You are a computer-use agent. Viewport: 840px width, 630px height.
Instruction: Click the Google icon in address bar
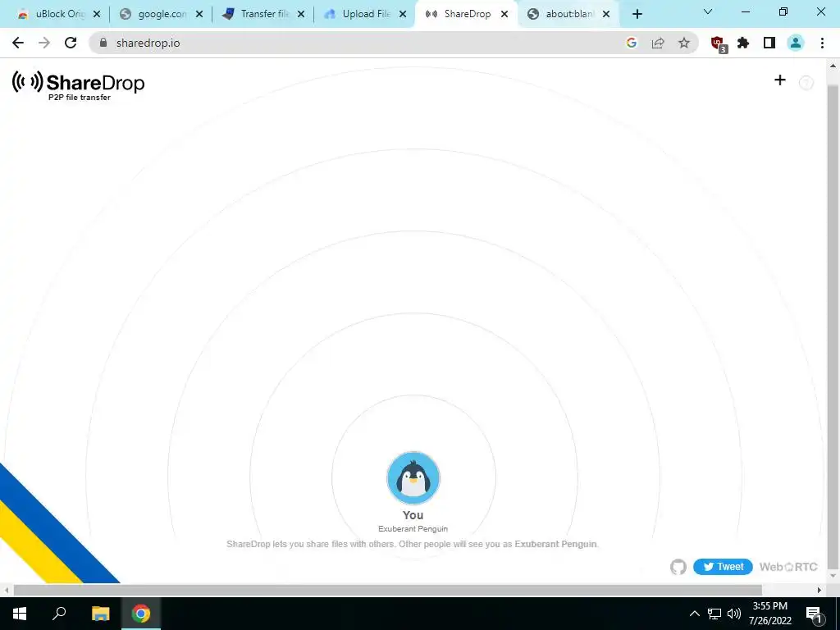click(x=632, y=43)
